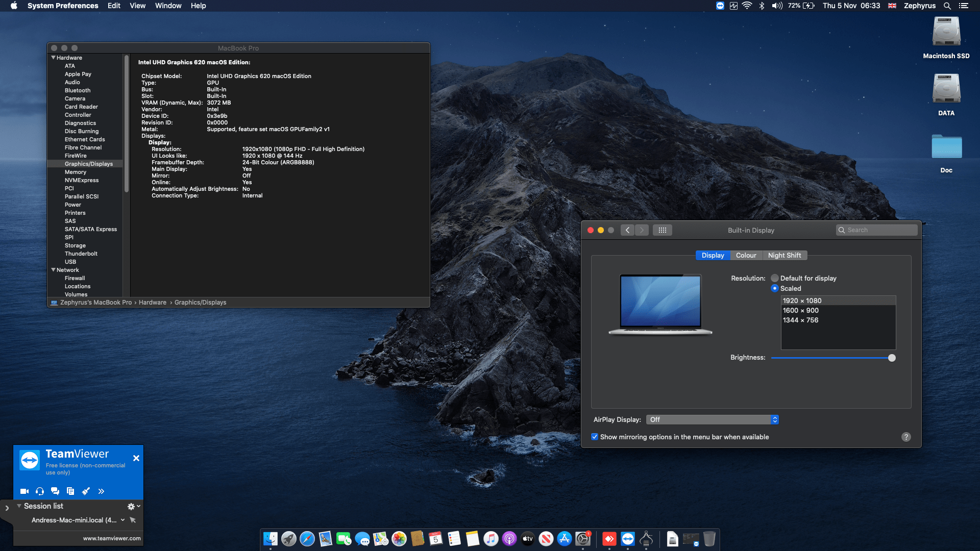
Task: Open Messages app in Dock
Action: click(x=362, y=539)
